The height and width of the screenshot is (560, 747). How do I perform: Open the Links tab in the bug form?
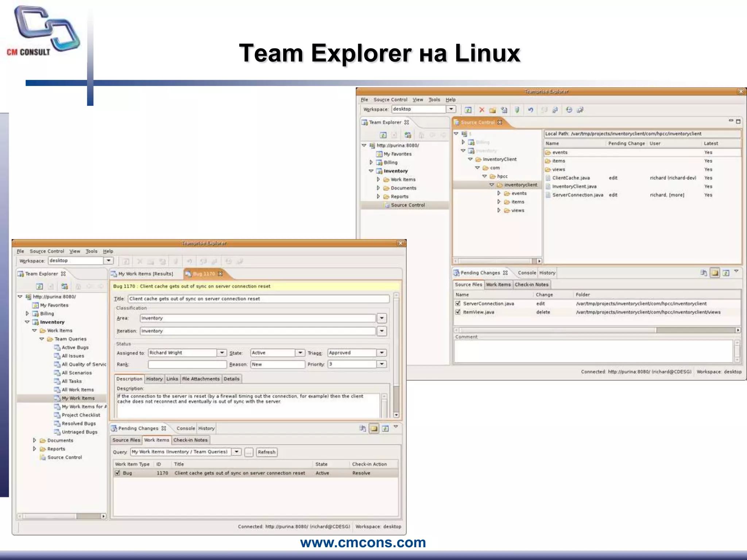(172, 379)
